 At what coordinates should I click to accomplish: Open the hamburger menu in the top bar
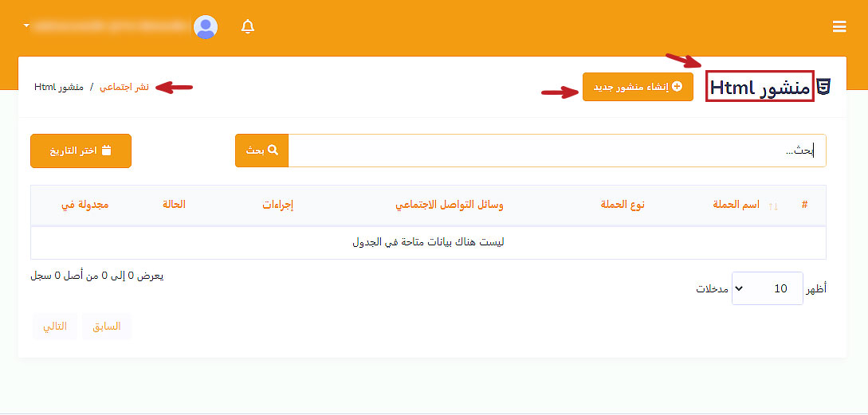click(x=839, y=27)
